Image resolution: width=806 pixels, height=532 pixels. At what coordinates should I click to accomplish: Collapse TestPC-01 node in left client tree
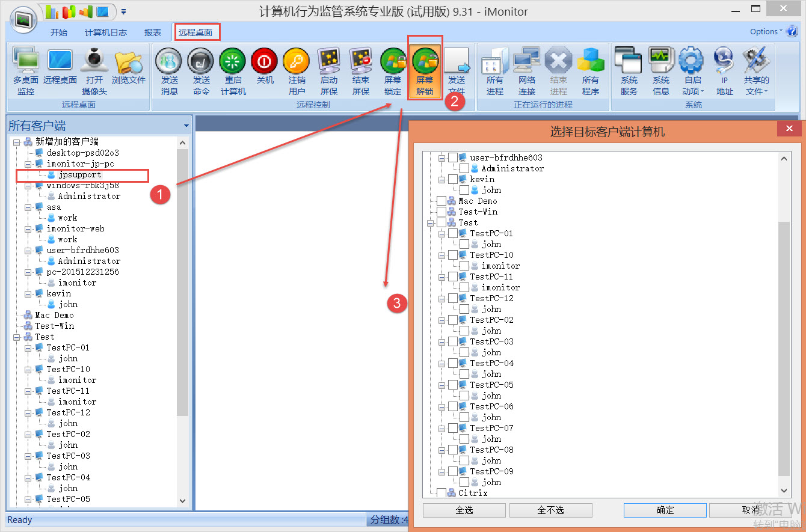point(28,347)
